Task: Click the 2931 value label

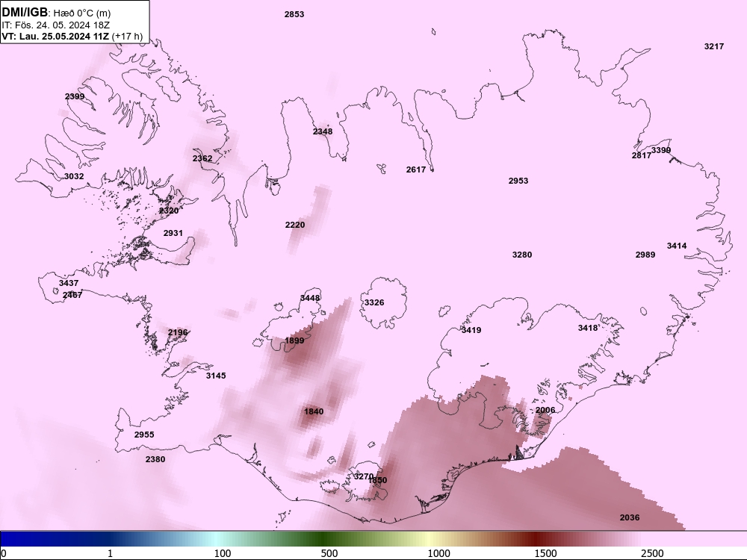Action: (x=173, y=233)
